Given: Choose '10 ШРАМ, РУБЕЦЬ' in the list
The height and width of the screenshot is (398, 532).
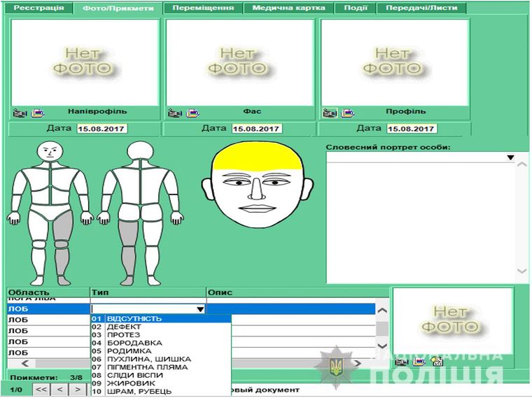Looking at the screenshot, I should click(x=132, y=391).
